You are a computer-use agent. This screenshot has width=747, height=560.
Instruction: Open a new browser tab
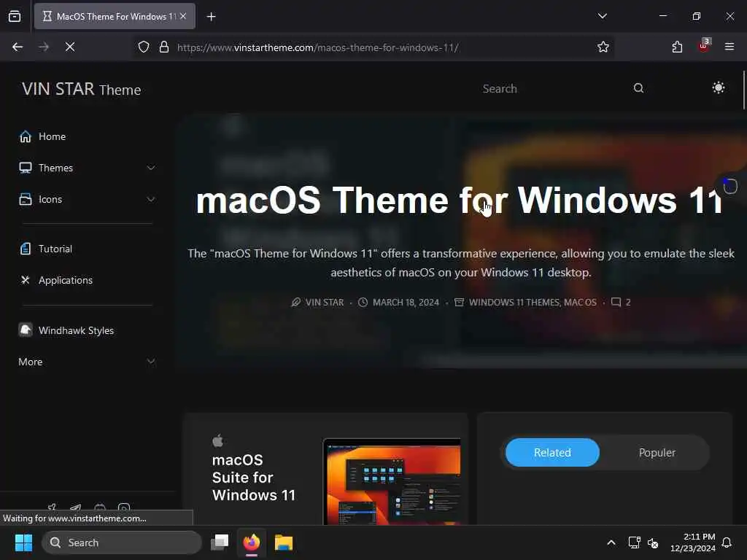pos(211,17)
